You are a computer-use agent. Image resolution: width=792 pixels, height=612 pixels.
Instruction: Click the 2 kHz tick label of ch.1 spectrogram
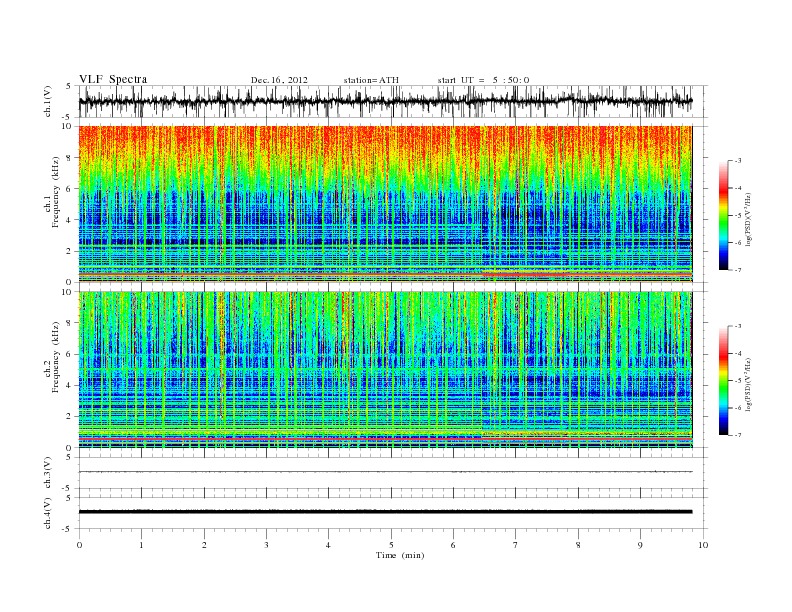click(70, 251)
